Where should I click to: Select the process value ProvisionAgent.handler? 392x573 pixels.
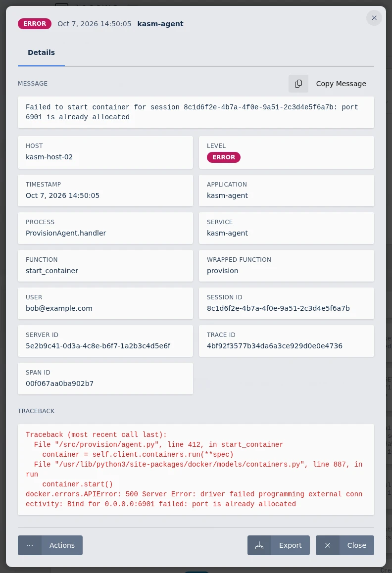(x=66, y=233)
